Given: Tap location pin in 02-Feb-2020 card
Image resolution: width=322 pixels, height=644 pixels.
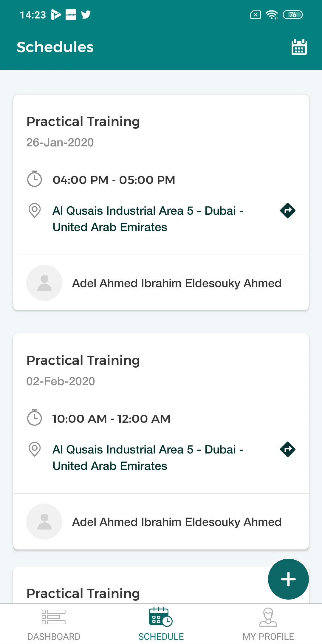Looking at the screenshot, I should pos(35,449).
